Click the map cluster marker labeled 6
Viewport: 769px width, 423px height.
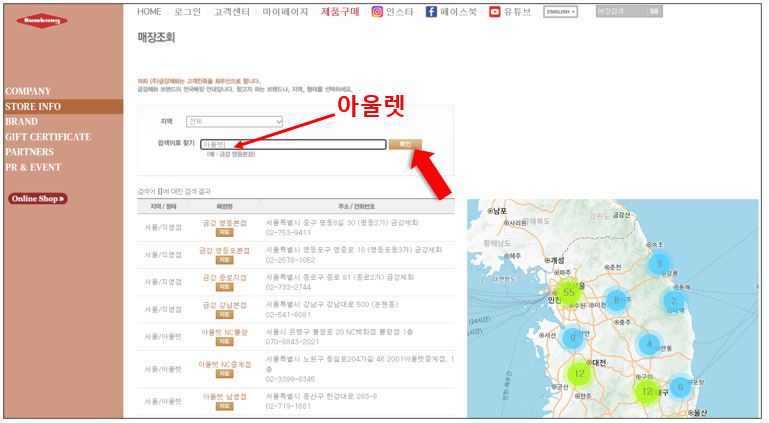tap(680, 387)
